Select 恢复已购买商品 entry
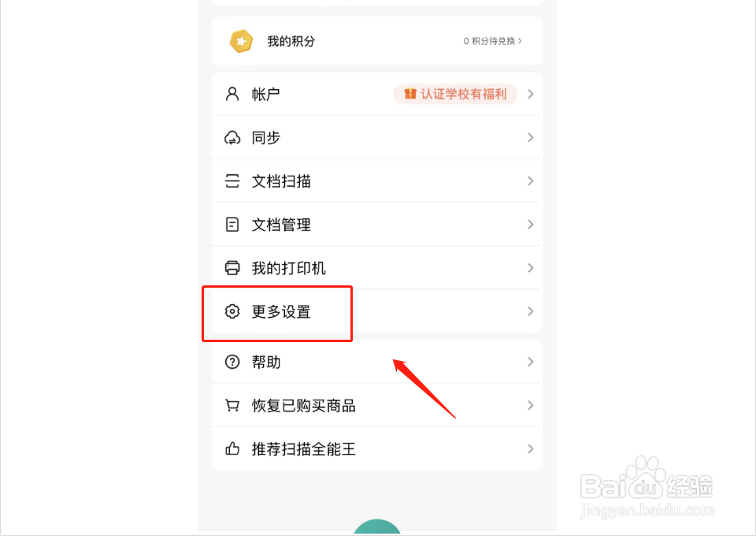 tap(377, 405)
